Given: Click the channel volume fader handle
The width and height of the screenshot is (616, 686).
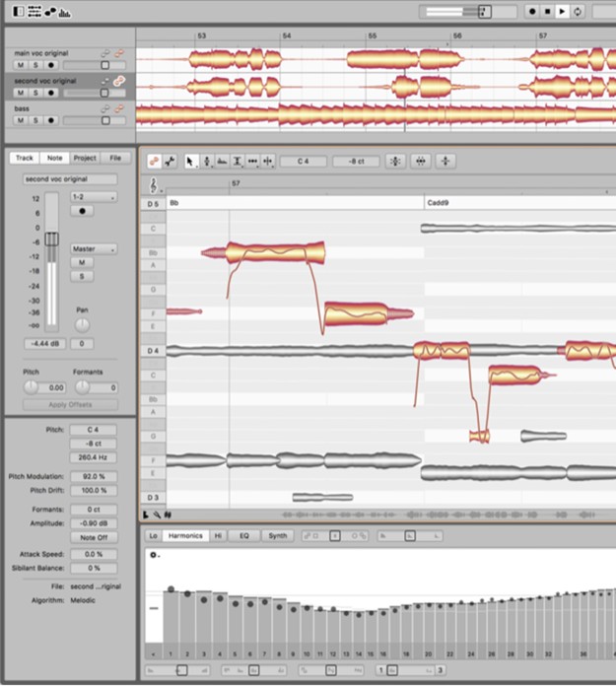Looking at the screenshot, I should pos(53,240).
